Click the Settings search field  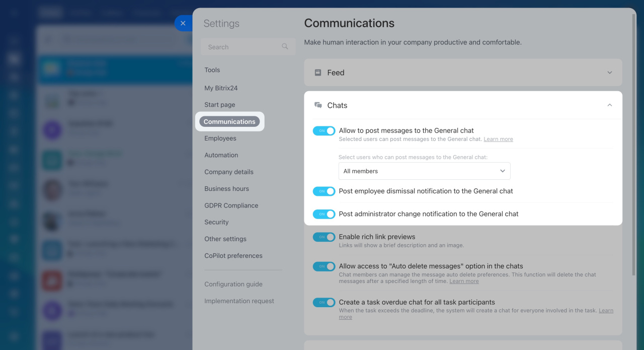pyautogui.click(x=242, y=47)
